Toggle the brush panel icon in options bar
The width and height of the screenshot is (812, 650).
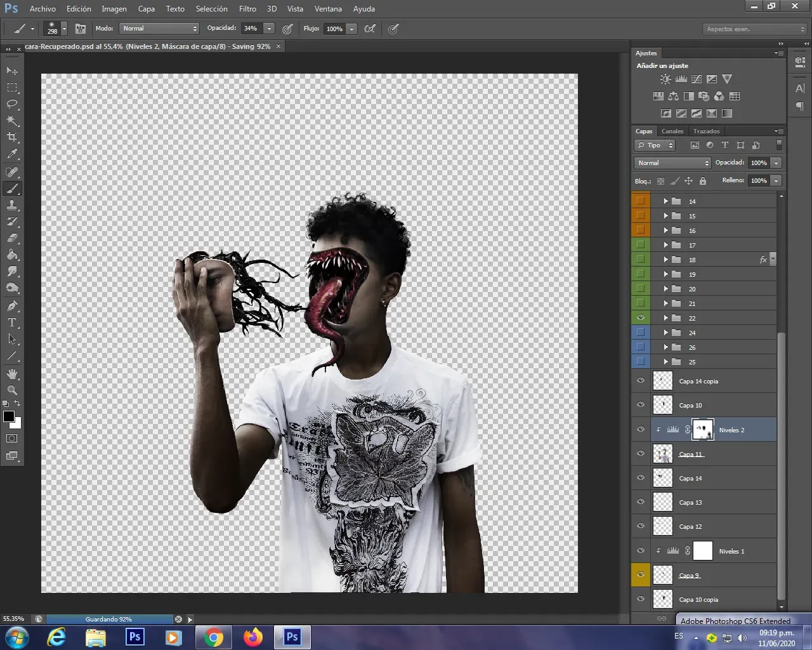81,29
